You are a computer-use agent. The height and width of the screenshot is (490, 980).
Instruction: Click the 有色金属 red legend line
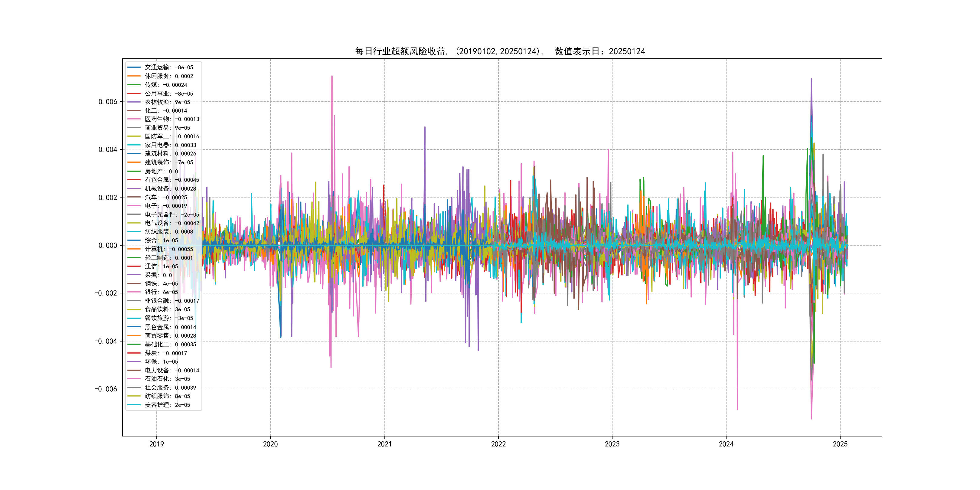134,180
